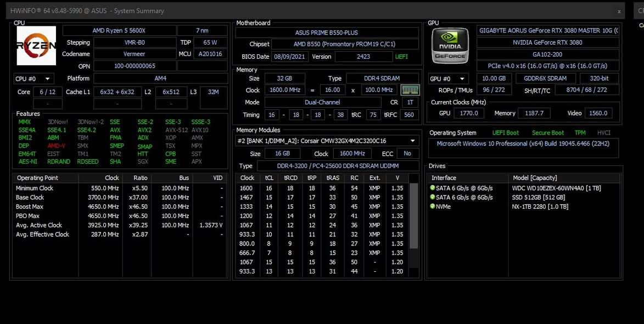Image resolution: width=644 pixels, height=324 pixels.
Task: Click WDC drive green status indicator
Action: tap(433, 188)
